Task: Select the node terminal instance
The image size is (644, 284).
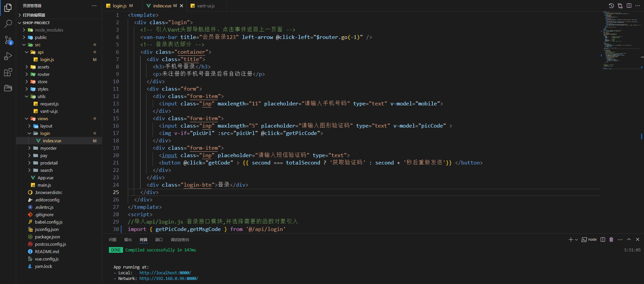Action: pos(589,239)
